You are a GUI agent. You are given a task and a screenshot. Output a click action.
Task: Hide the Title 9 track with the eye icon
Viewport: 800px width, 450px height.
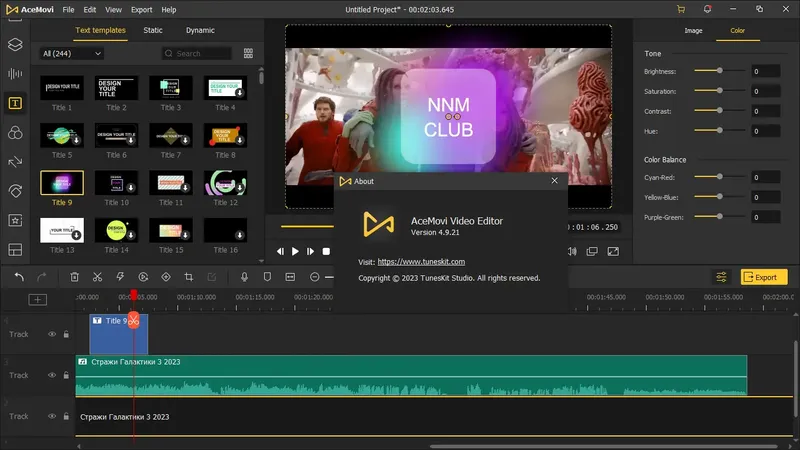pyautogui.click(x=52, y=334)
